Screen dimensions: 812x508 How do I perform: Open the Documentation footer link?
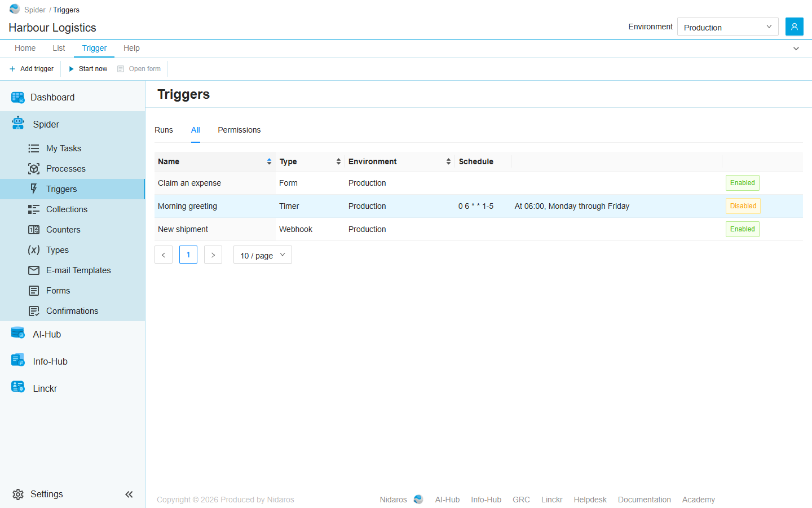[x=645, y=500]
